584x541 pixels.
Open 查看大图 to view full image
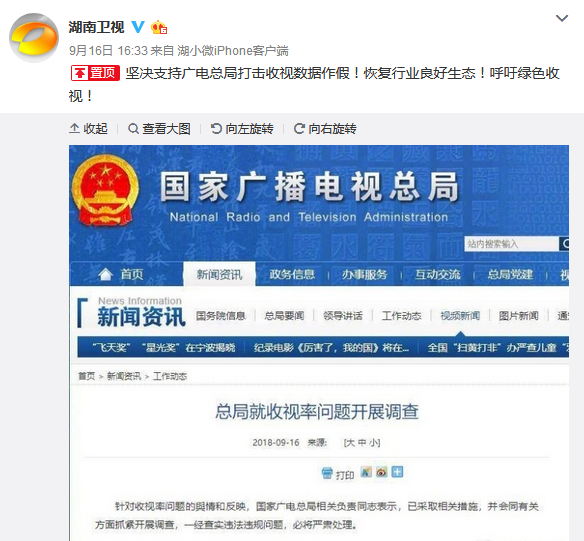[x=159, y=129]
